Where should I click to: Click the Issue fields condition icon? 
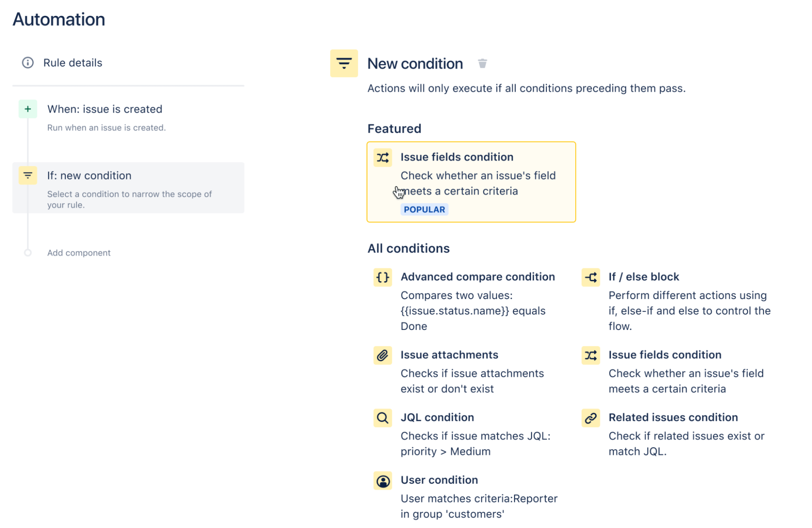point(383,157)
